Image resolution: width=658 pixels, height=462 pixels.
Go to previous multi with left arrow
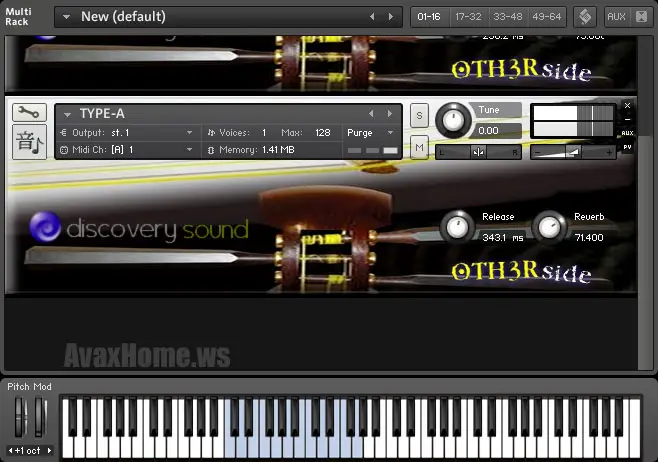coord(372,17)
